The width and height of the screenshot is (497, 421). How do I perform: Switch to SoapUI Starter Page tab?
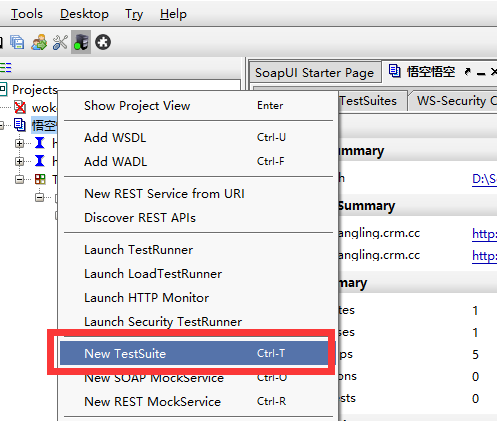(x=315, y=72)
